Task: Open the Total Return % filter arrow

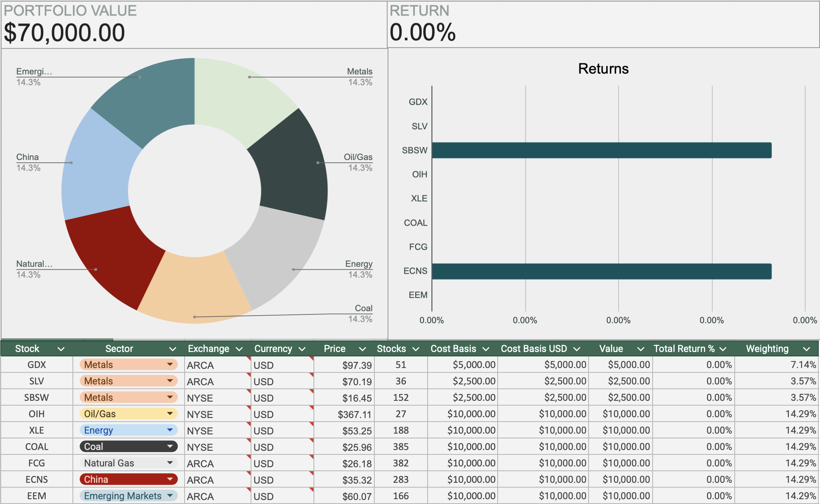Action: (x=723, y=349)
